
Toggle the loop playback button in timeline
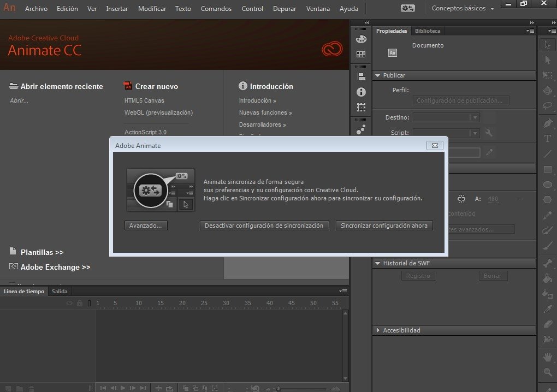[x=169, y=388]
